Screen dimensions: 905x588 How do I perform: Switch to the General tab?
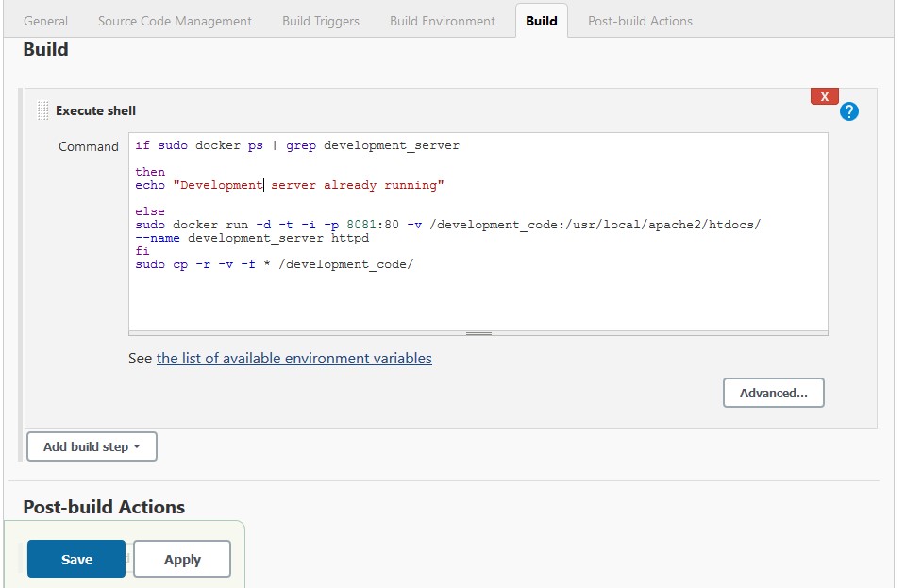click(45, 21)
